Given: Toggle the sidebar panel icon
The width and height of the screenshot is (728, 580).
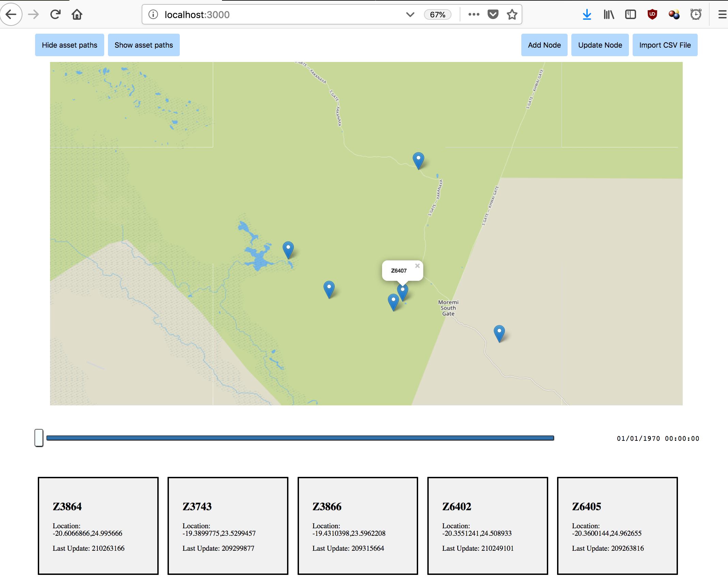Looking at the screenshot, I should pos(630,14).
